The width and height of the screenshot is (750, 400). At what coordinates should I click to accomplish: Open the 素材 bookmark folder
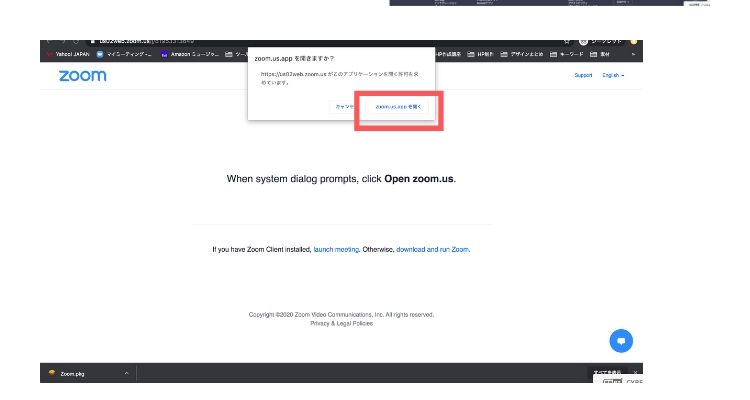[600, 55]
